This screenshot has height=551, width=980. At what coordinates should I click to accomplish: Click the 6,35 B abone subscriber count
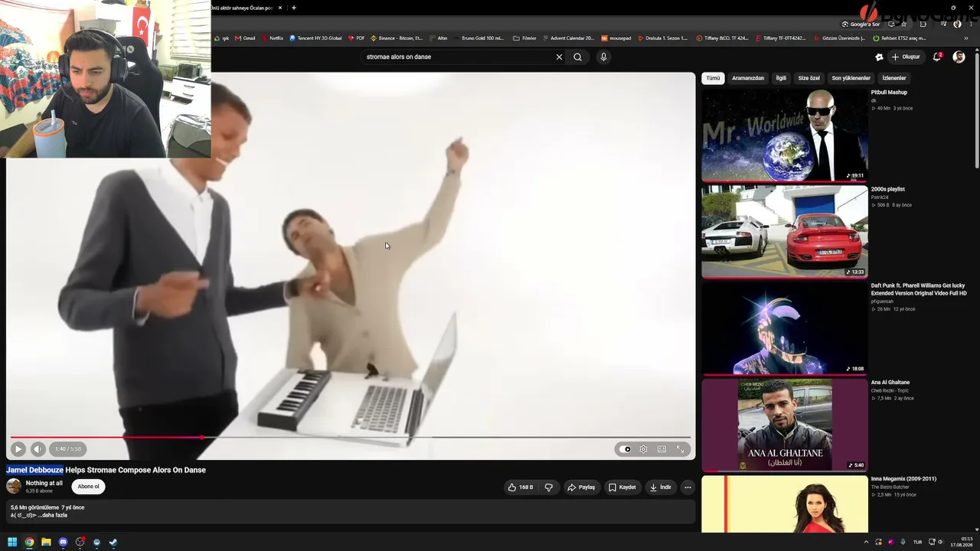(x=39, y=491)
